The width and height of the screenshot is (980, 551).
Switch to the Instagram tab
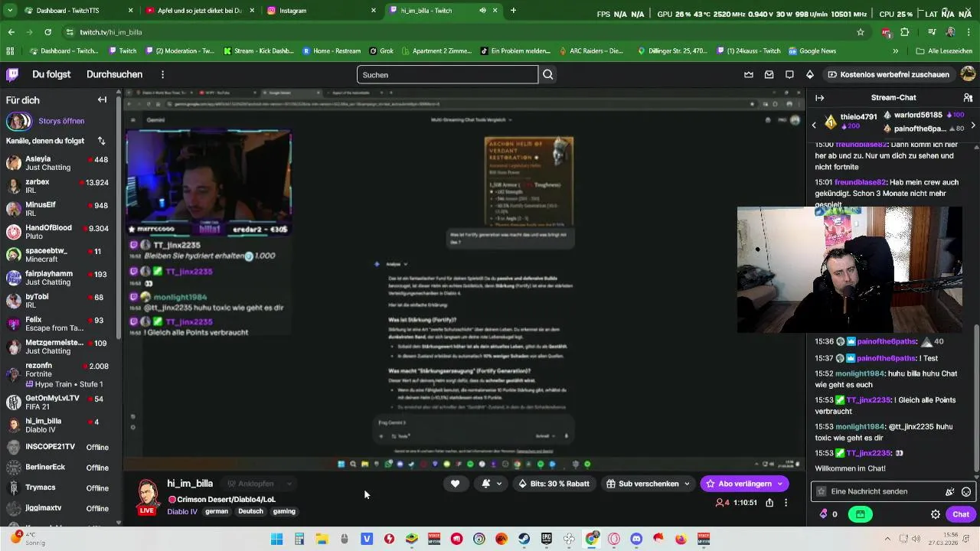(x=322, y=11)
